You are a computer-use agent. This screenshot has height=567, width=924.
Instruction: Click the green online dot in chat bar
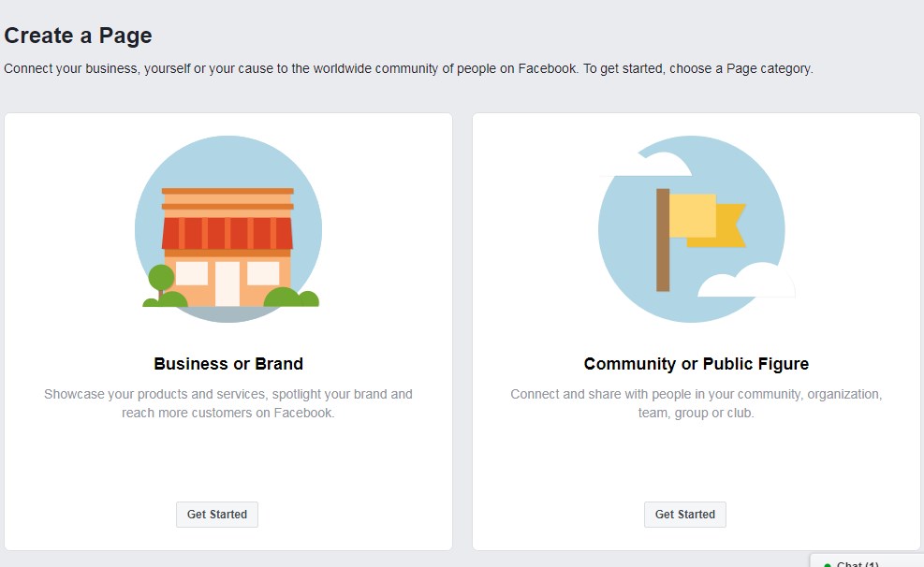click(828, 565)
